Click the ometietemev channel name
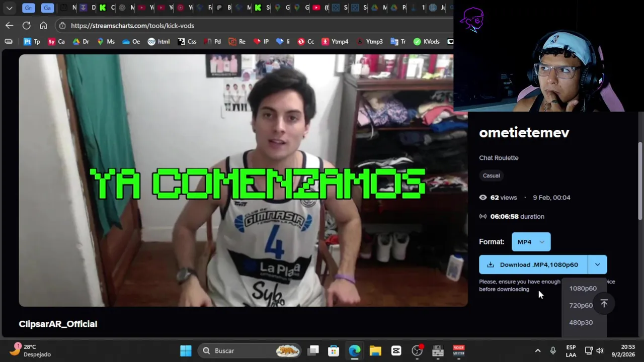644x362 pixels. point(524,133)
